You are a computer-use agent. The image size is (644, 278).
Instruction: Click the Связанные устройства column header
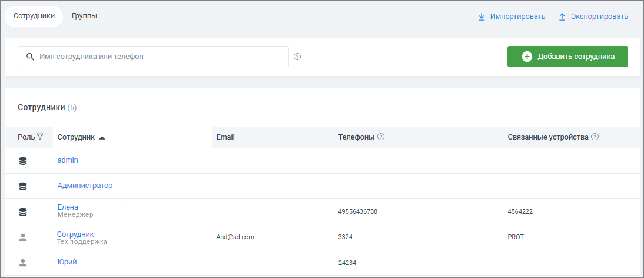click(x=548, y=137)
